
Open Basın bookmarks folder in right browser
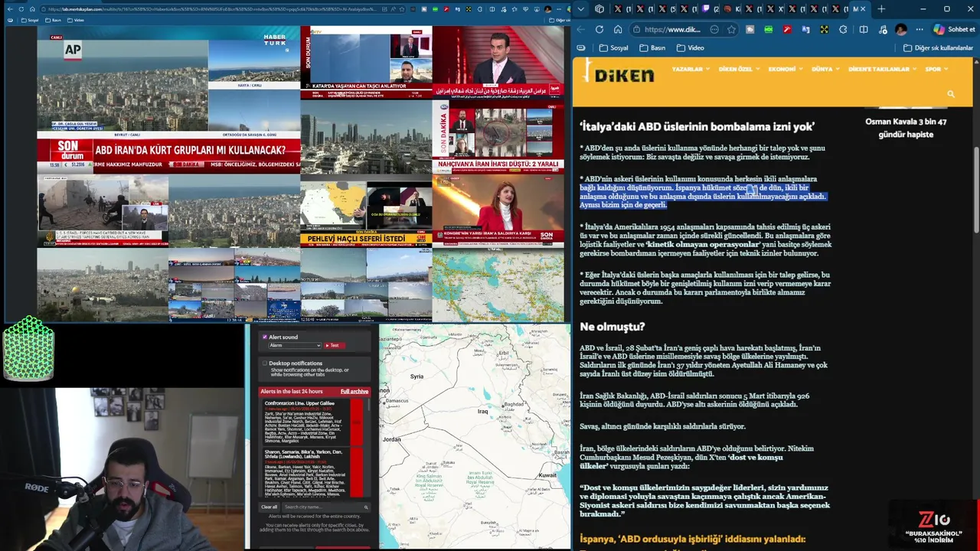[653, 47]
